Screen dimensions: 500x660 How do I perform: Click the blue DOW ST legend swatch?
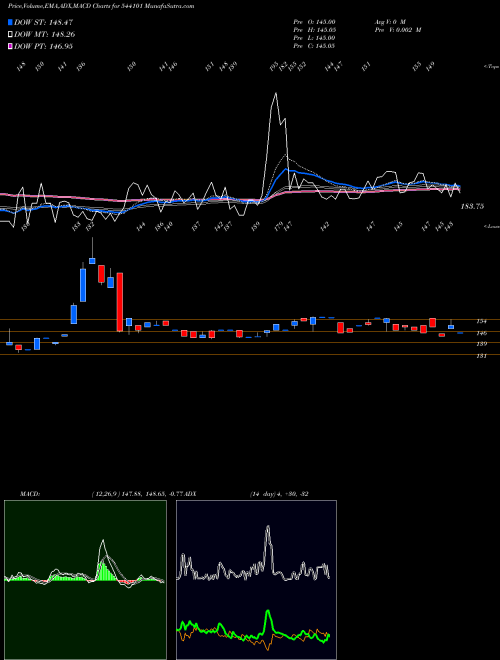10,22
